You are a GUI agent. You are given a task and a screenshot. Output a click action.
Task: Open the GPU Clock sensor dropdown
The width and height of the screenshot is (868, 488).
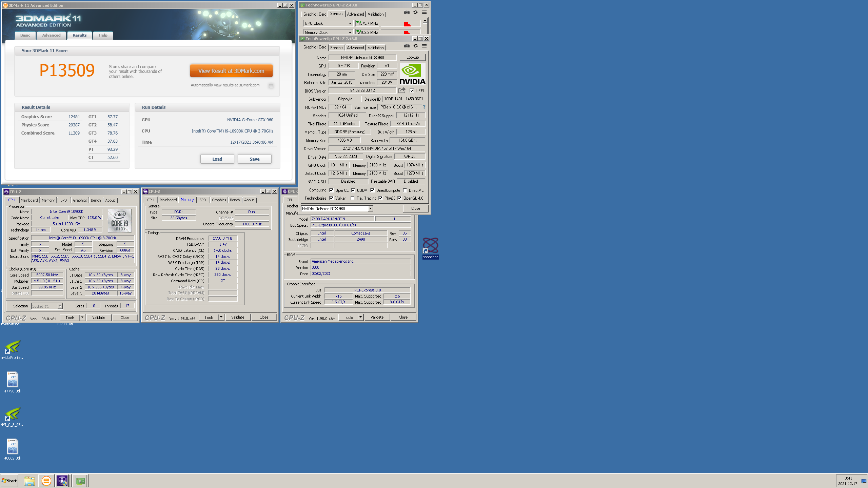tap(350, 23)
